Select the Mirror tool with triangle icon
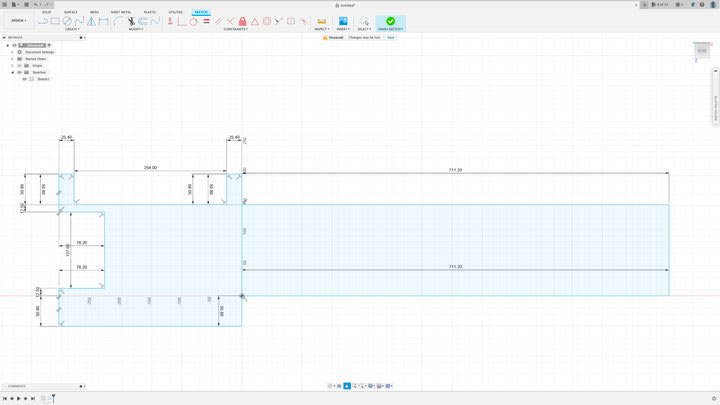The width and height of the screenshot is (720, 405). point(91,21)
